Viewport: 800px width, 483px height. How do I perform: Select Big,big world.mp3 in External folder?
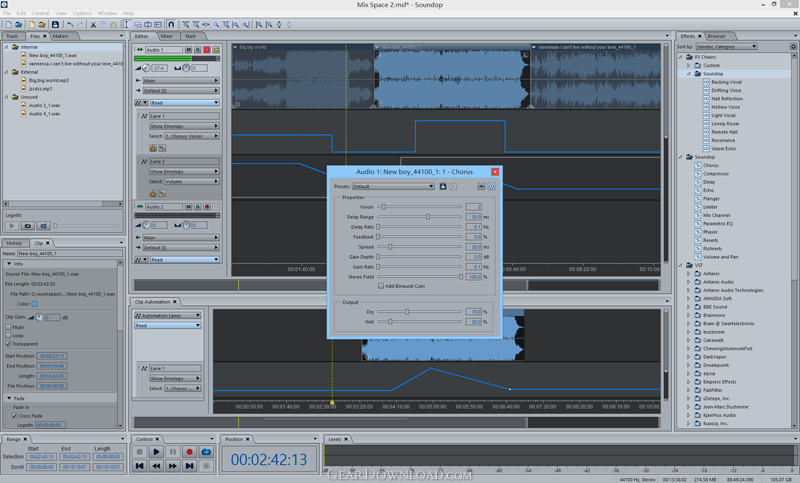(48, 80)
